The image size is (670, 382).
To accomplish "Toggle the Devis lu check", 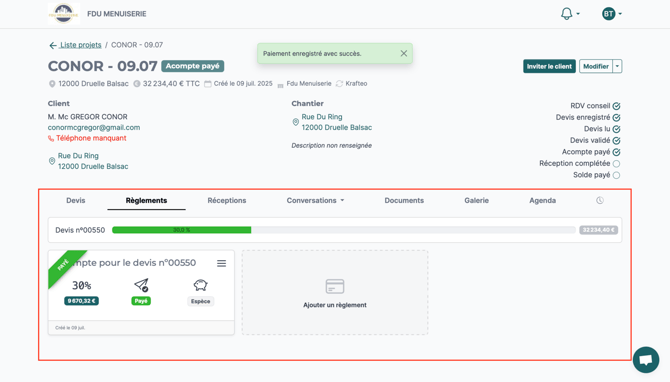I will [616, 129].
